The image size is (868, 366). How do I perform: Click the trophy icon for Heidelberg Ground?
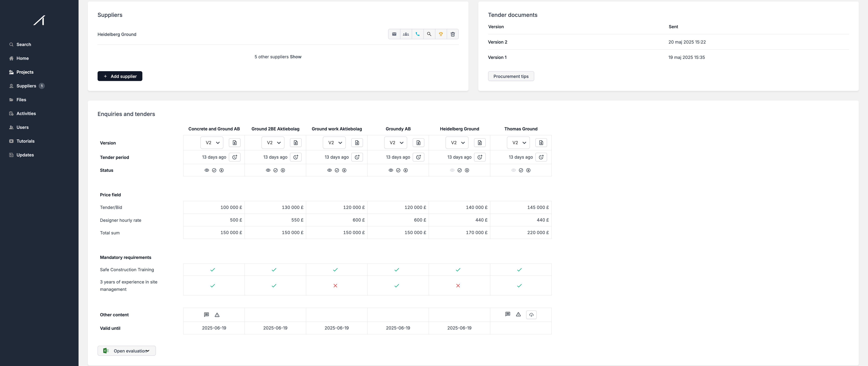point(441,34)
